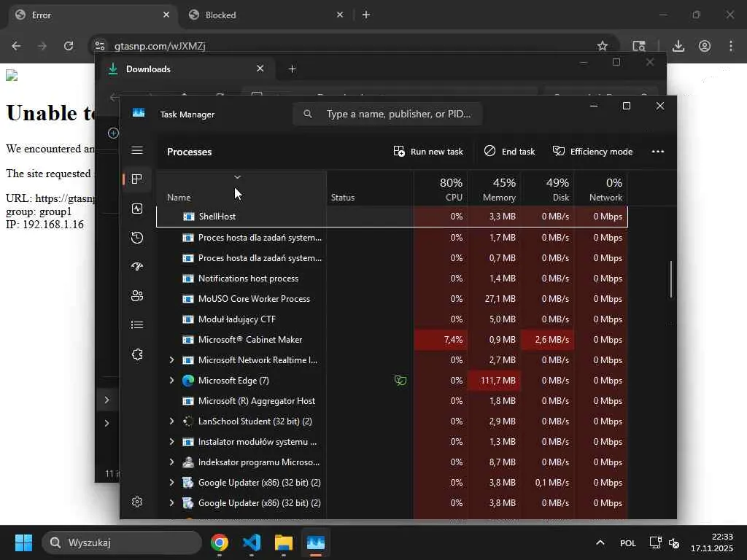Open Task Manager settings gear

pyautogui.click(x=137, y=502)
